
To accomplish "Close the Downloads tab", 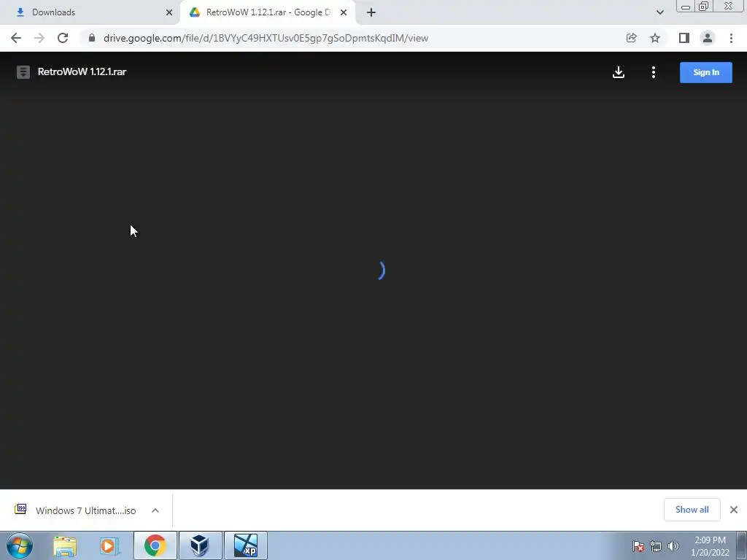I will click(169, 12).
